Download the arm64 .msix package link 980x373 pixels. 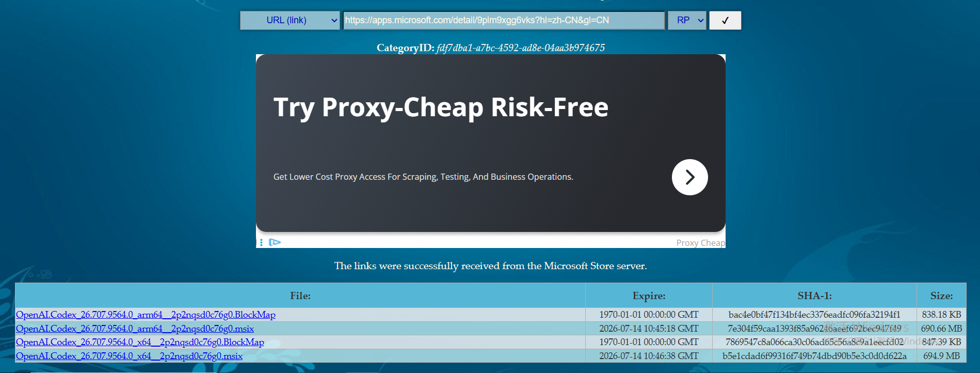[x=135, y=329]
